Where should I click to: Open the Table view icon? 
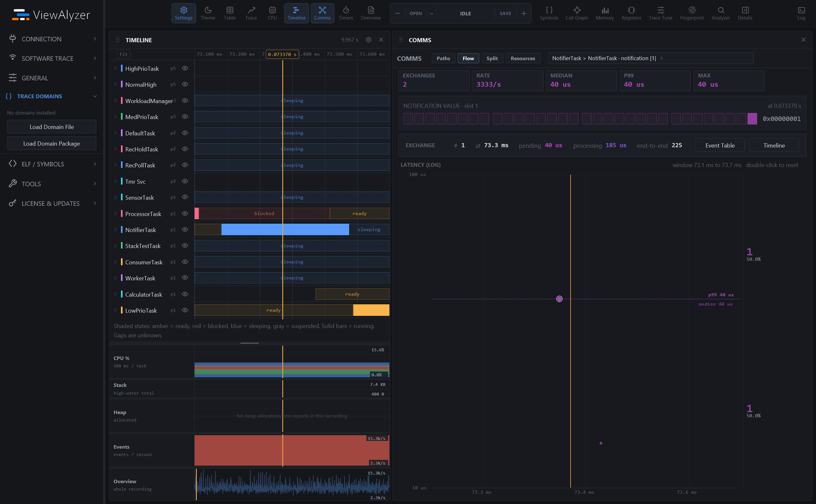click(230, 13)
